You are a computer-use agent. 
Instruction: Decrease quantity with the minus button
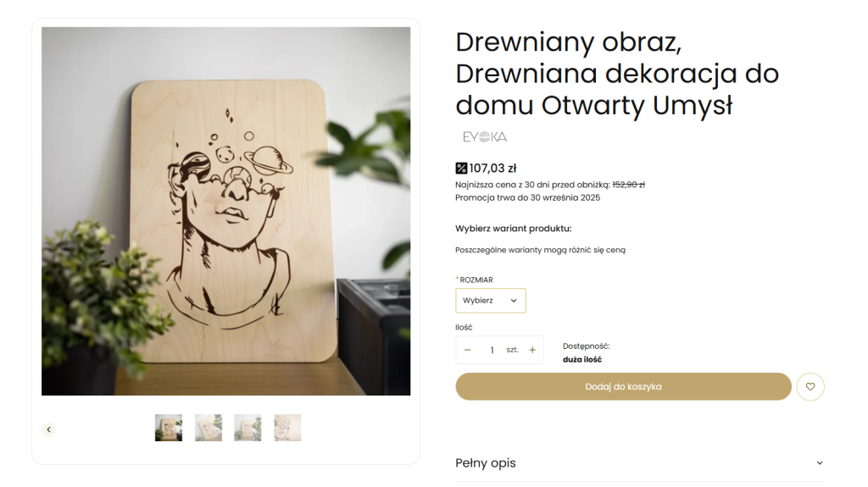point(467,350)
